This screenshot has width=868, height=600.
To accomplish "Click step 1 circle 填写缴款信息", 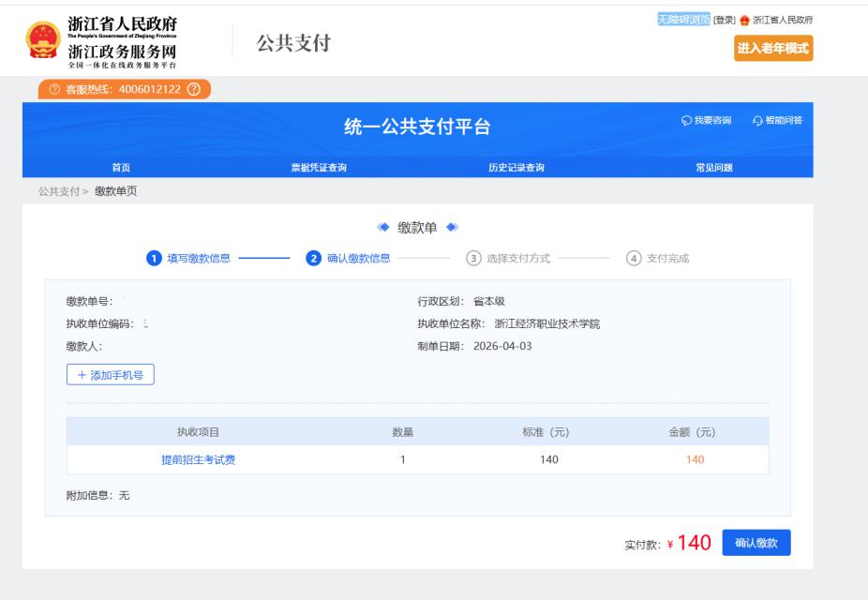I will point(151,259).
